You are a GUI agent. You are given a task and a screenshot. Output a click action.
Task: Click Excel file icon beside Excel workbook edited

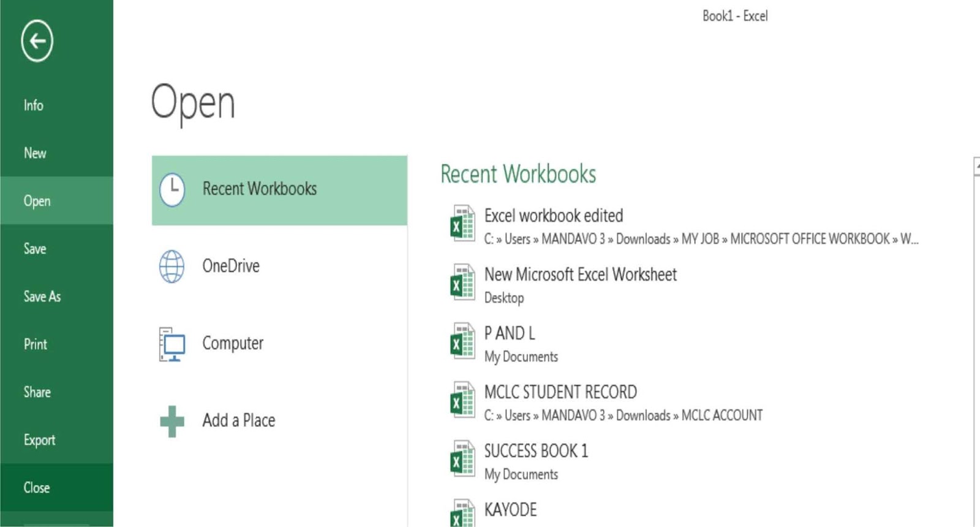point(462,224)
